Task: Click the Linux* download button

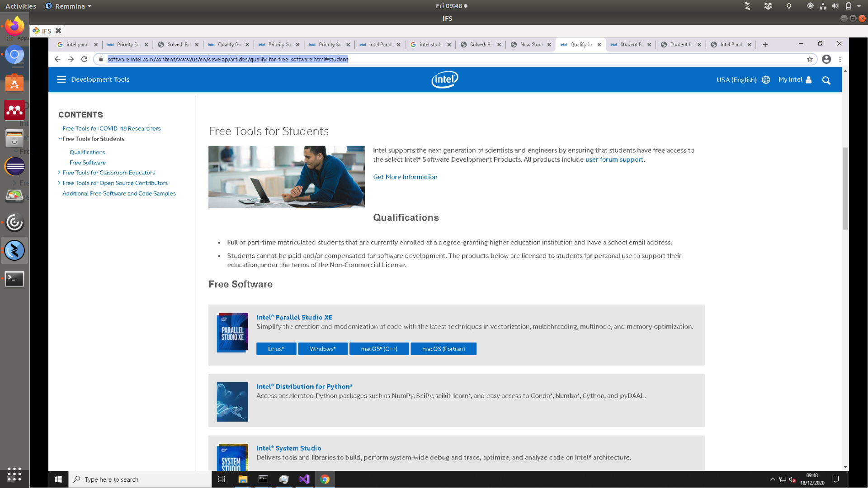Action: coord(276,349)
